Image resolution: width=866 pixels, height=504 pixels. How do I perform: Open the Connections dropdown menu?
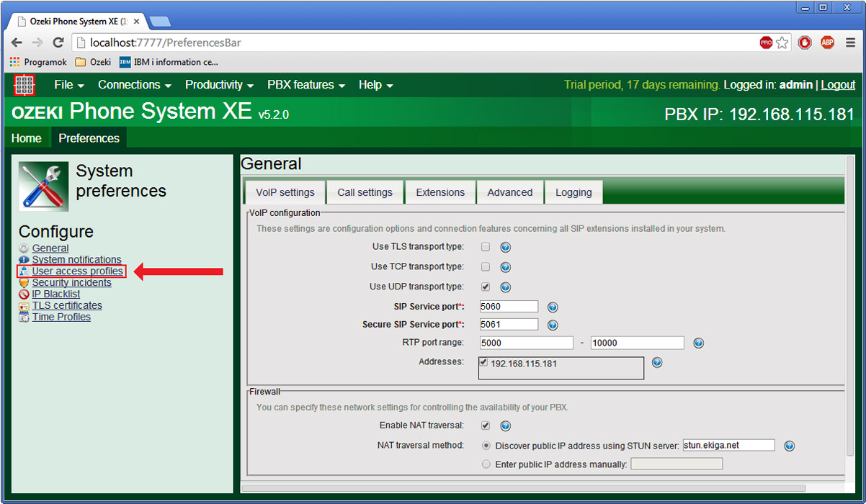tap(135, 85)
